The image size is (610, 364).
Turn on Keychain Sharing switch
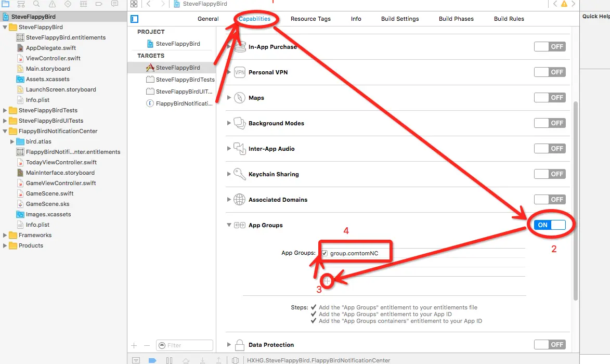[550, 174]
